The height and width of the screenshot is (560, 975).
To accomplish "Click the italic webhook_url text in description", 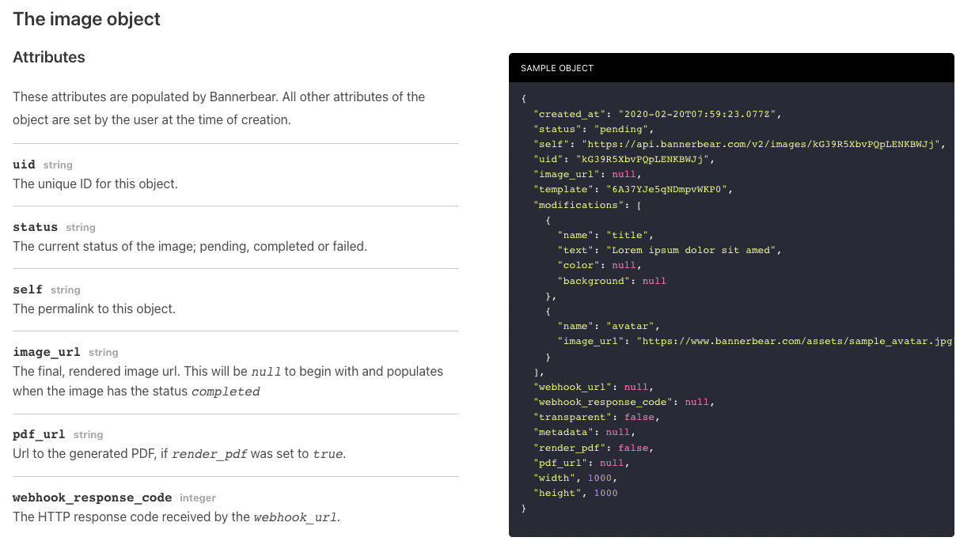I will pos(295,518).
